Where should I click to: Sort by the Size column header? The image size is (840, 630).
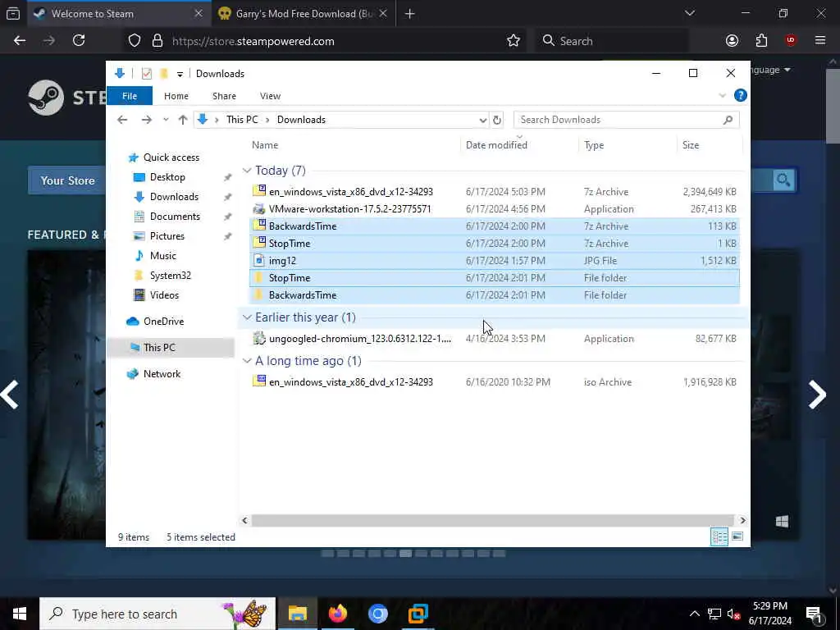[691, 145]
